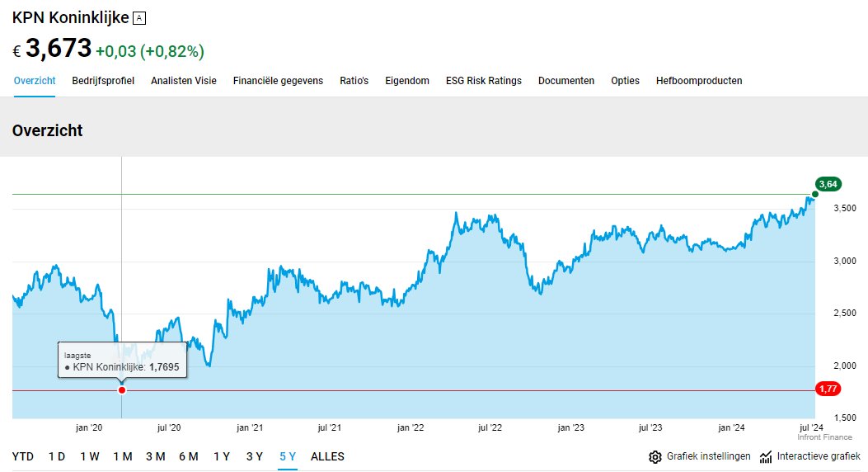Click the green 3,64 high price badge
This screenshot has height=472, width=868.
[x=828, y=185]
